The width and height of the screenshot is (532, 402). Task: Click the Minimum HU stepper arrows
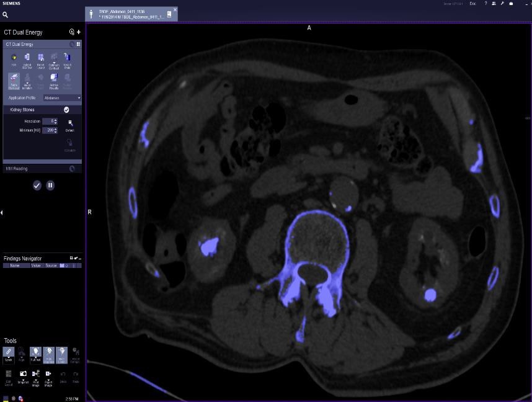coord(55,130)
